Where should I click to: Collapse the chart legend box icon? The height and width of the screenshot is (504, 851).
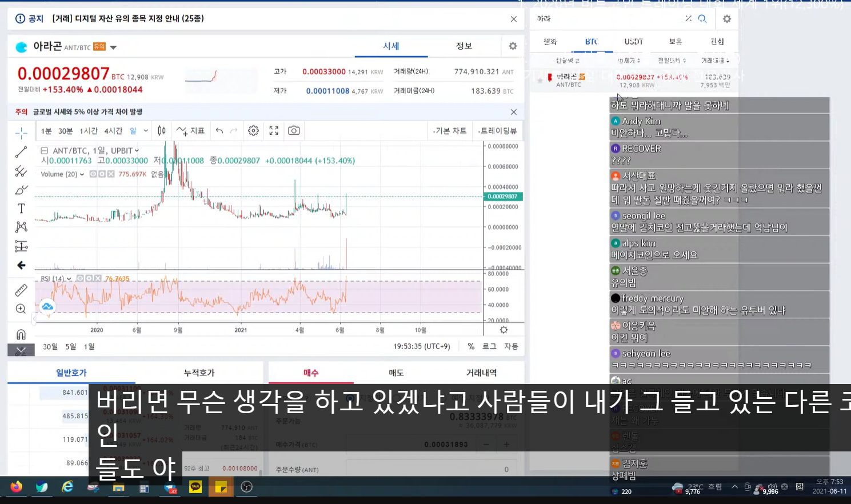coord(44,151)
